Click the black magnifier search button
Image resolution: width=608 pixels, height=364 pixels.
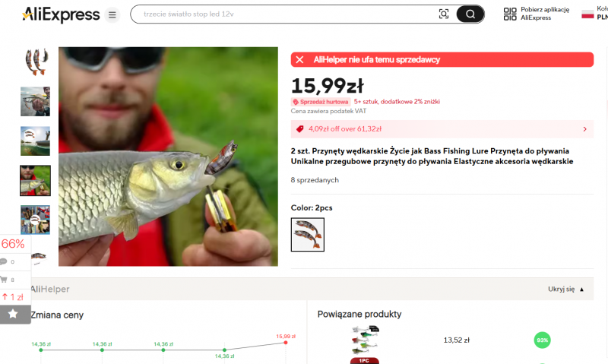tap(470, 14)
